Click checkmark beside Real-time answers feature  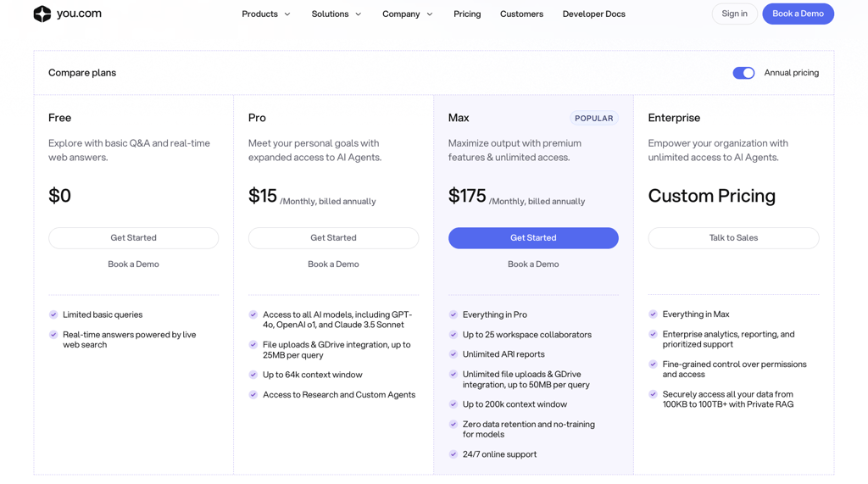[53, 335]
